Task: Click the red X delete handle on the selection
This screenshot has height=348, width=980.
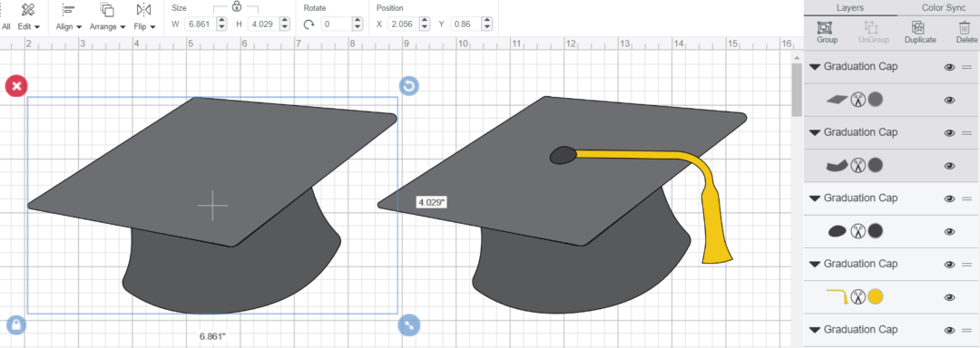Action: pyautogui.click(x=16, y=86)
